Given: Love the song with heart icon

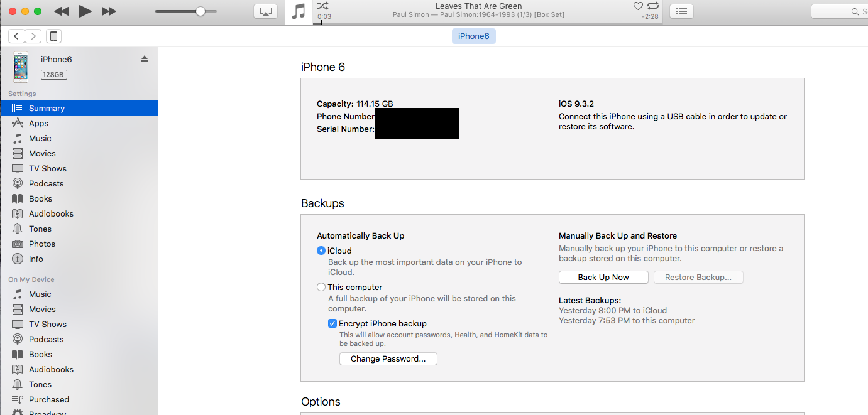Looking at the screenshot, I should click(x=638, y=6).
